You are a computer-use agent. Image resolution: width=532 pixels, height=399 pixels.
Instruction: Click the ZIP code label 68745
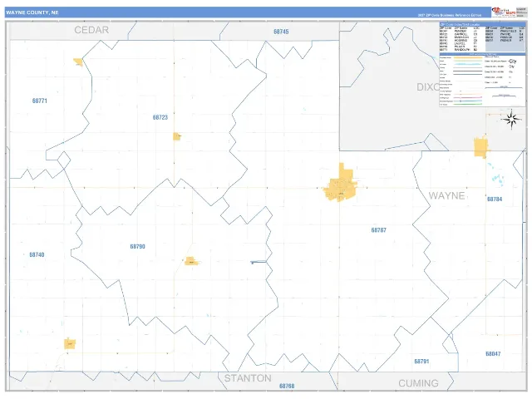[281, 32]
